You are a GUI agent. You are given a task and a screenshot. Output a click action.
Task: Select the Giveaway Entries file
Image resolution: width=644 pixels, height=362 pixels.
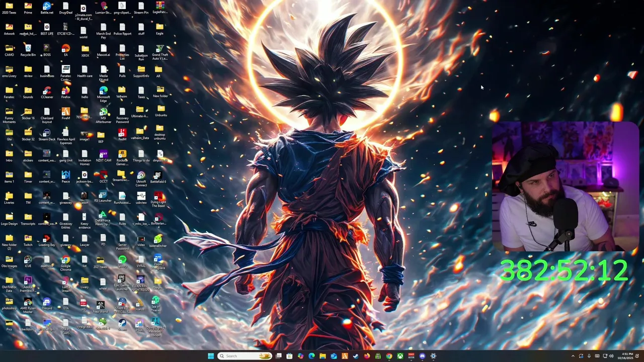click(65, 221)
